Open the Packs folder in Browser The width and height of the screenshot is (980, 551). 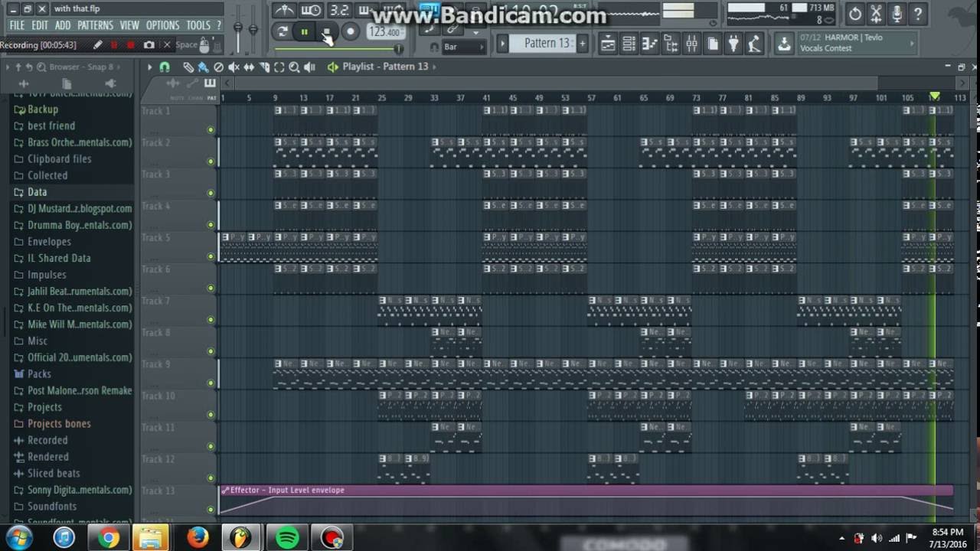point(39,373)
